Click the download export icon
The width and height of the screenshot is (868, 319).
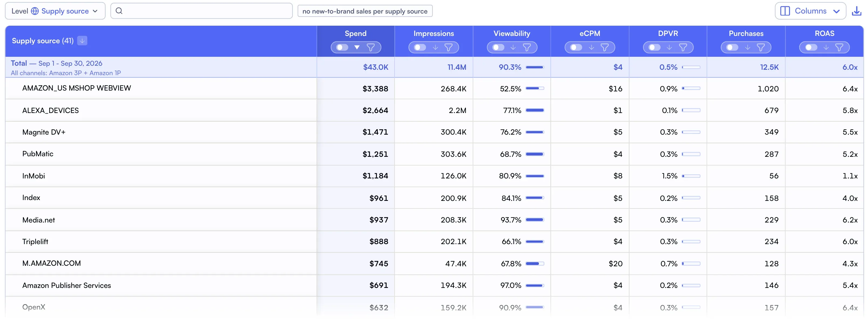click(x=856, y=11)
